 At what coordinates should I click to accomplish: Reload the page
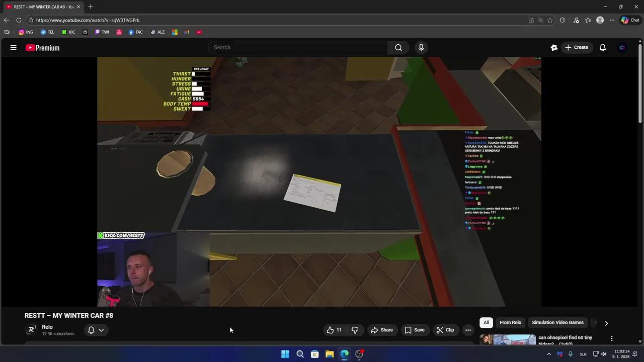19,20
